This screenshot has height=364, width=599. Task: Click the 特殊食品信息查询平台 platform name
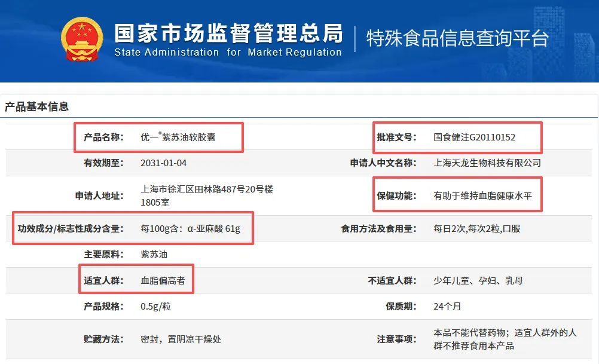pos(457,38)
